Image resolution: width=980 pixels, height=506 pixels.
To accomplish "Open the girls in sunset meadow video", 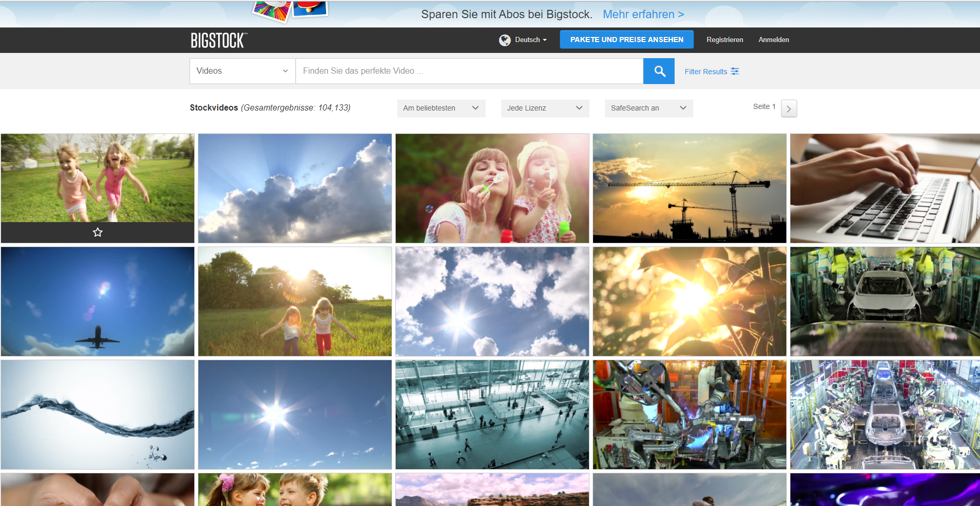I will [x=295, y=302].
